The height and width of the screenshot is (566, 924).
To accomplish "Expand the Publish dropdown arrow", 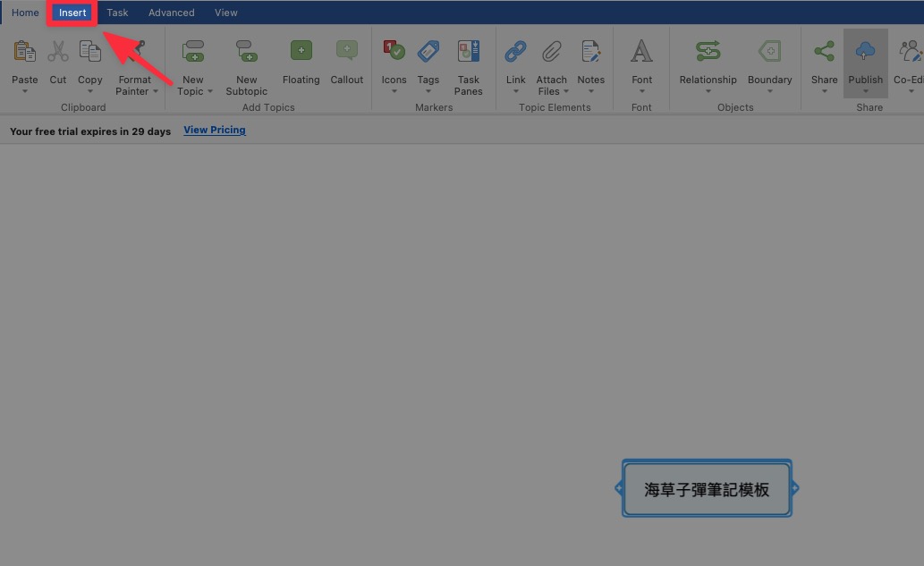I will [x=866, y=91].
